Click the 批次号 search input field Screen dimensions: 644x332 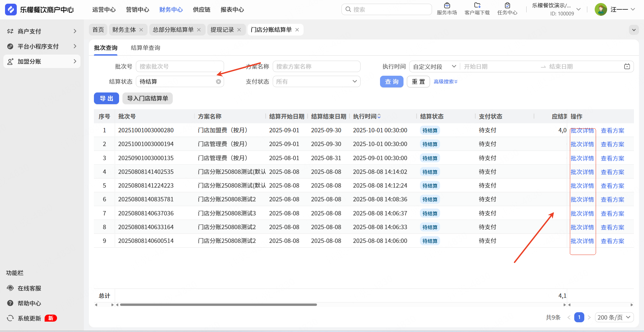click(x=180, y=66)
